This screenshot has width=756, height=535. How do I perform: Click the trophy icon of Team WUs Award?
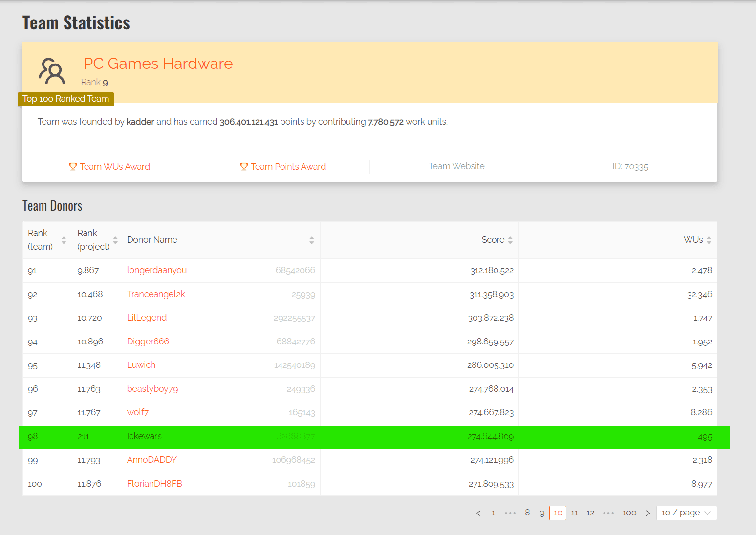pos(73,167)
